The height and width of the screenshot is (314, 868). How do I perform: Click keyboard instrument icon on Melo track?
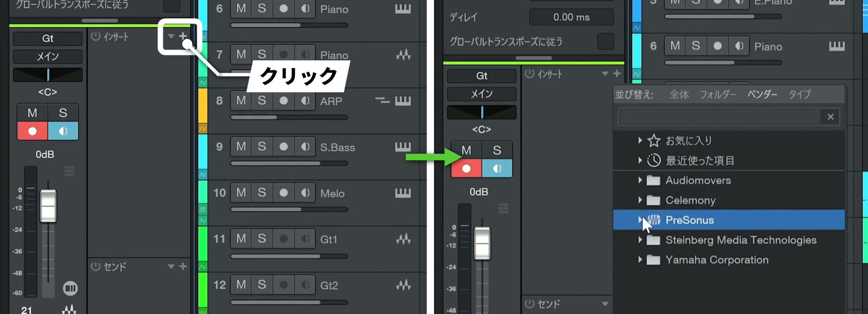tap(403, 193)
